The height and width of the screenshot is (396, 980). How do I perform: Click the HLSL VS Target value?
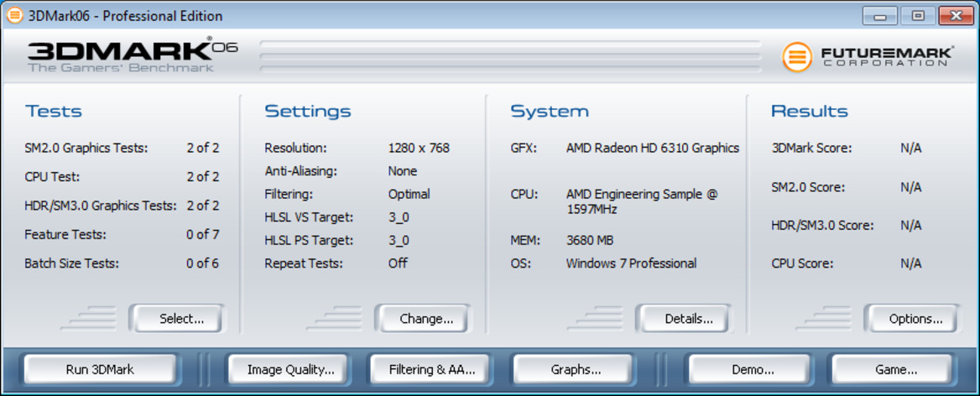tap(399, 217)
